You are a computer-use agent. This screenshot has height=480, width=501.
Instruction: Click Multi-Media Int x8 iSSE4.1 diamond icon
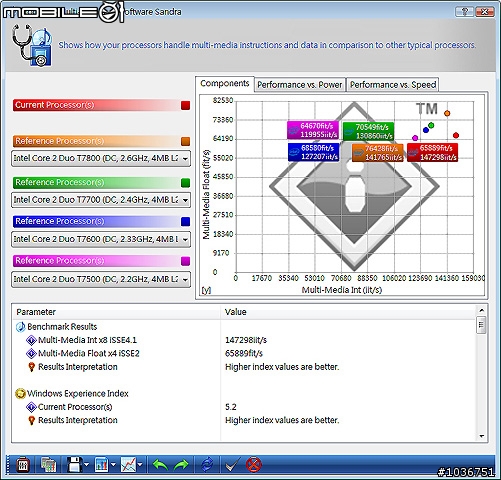31,340
